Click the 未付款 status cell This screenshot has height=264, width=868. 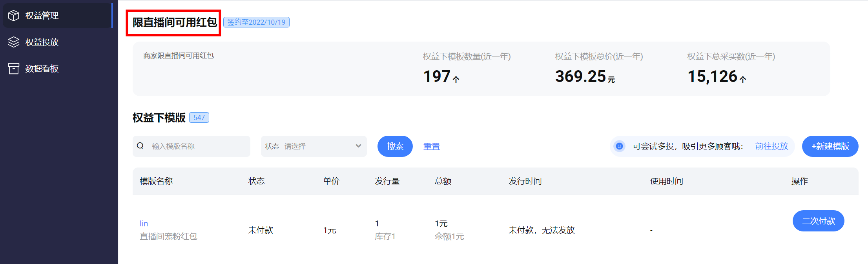coord(261,230)
